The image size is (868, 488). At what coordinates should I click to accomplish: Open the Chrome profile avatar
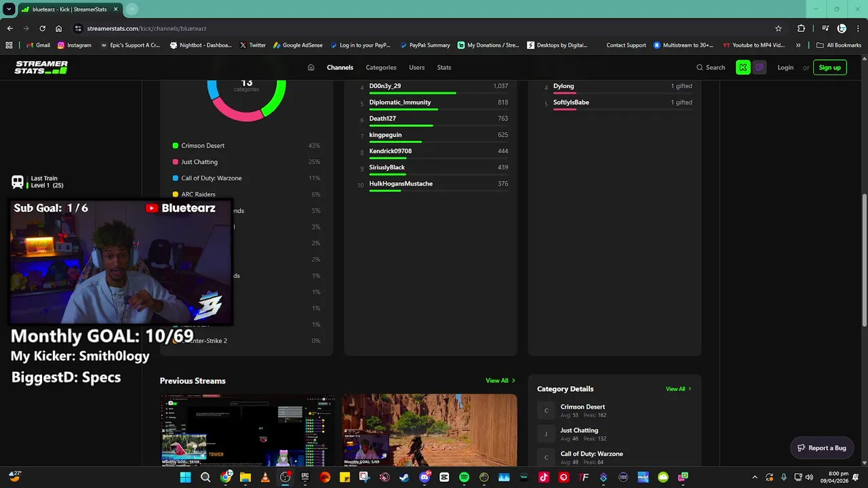[842, 28]
